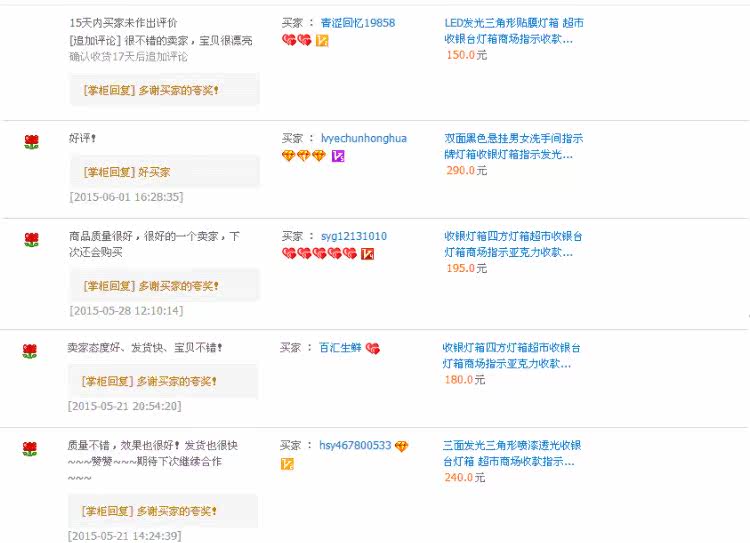Open buyer profile lvyechunhonghua
The width and height of the screenshot is (750, 543).
363,138
